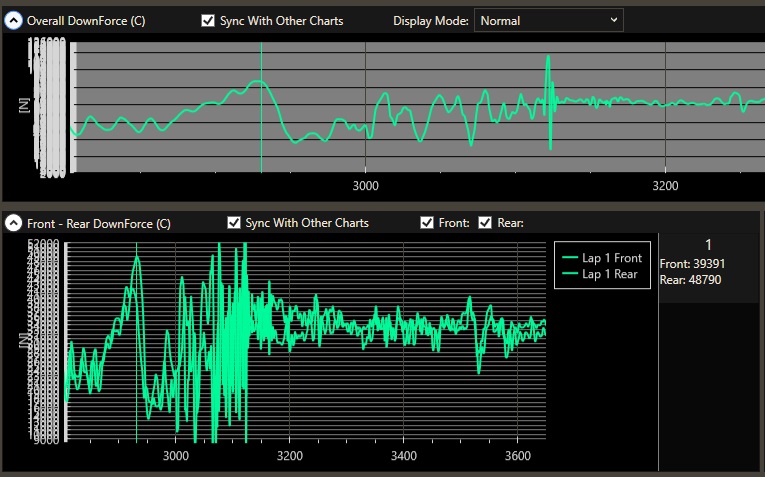Image resolution: width=765 pixels, height=477 pixels.
Task: Collapse the Front - Rear DownForce panel
Action: click(13, 223)
